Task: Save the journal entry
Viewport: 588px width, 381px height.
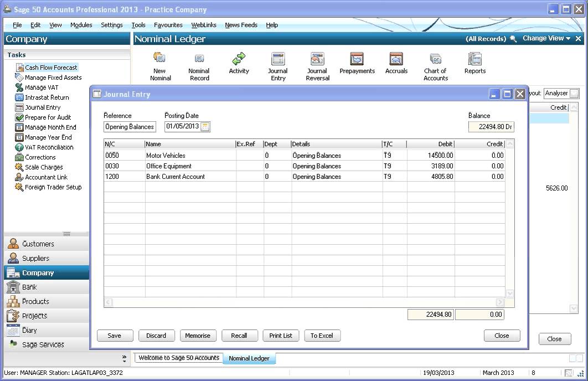Action: (115, 336)
